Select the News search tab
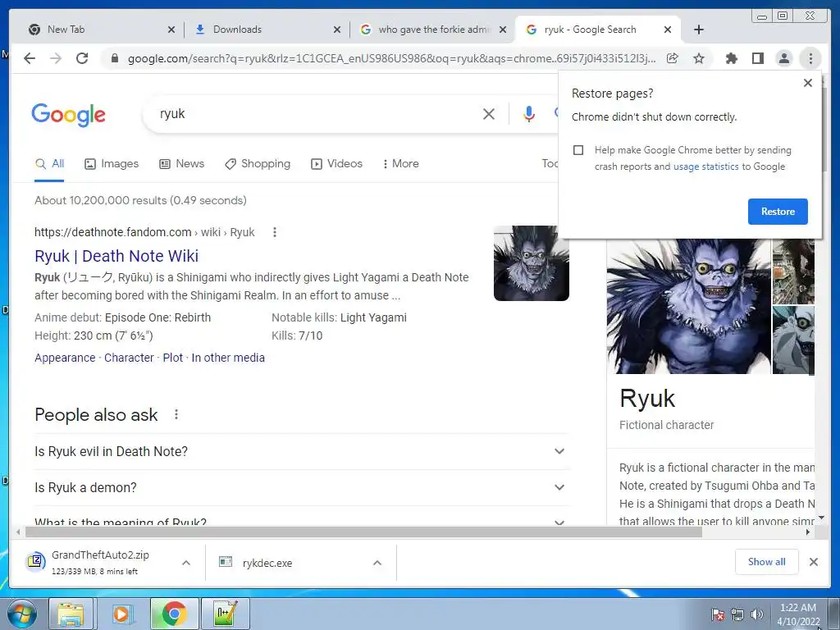 181,163
